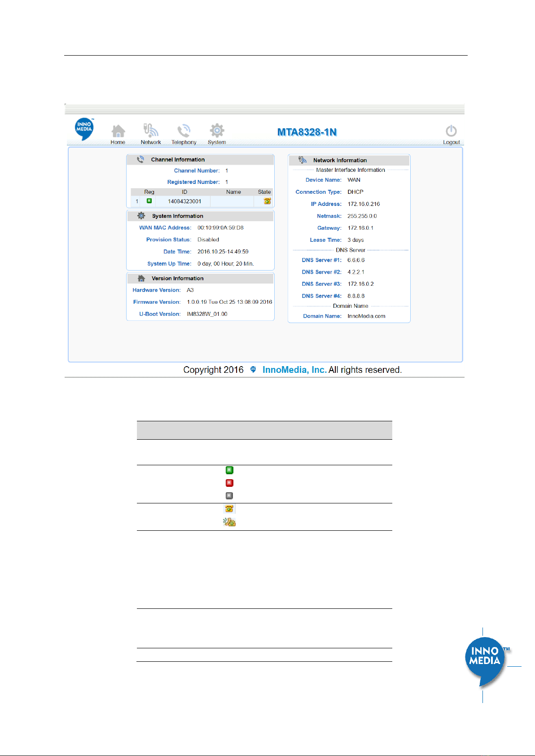Open the Home page icon
This screenshot has height=756, width=535.
118,131
